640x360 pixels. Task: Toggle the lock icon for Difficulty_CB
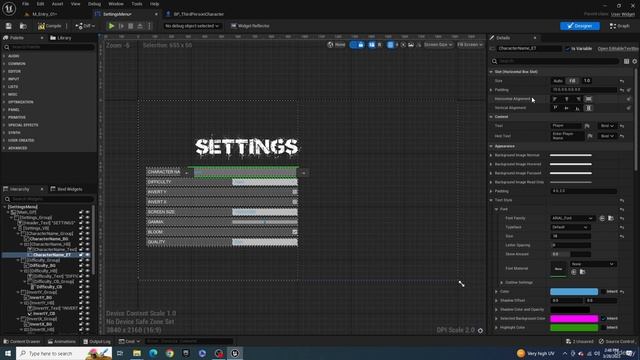(81, 287)
